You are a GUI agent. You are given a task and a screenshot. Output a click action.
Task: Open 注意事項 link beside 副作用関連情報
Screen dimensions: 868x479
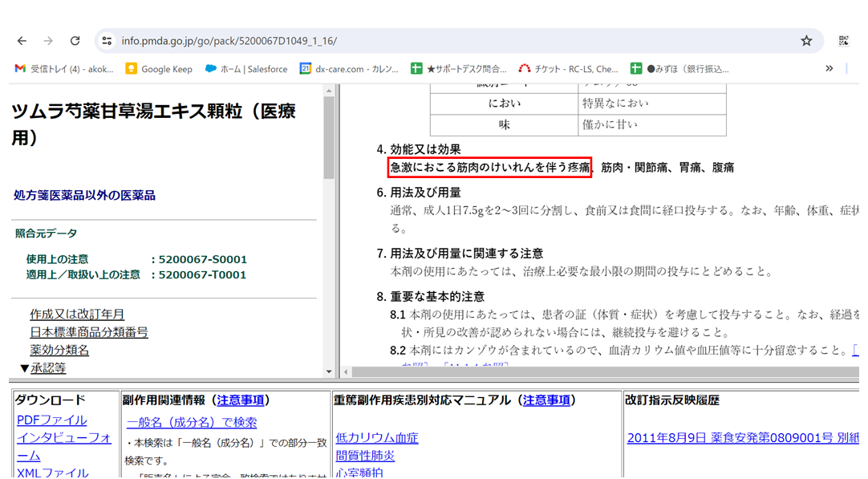pyautogui.click(x=240, y=400)
